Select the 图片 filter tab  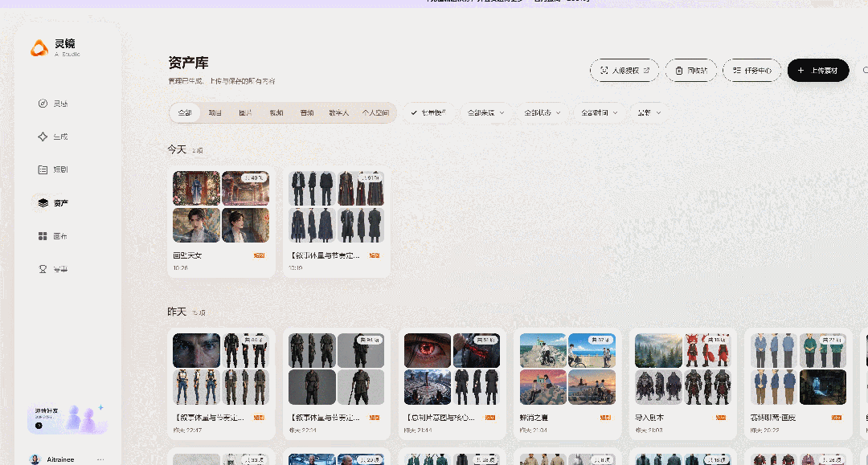click(246, 112)
